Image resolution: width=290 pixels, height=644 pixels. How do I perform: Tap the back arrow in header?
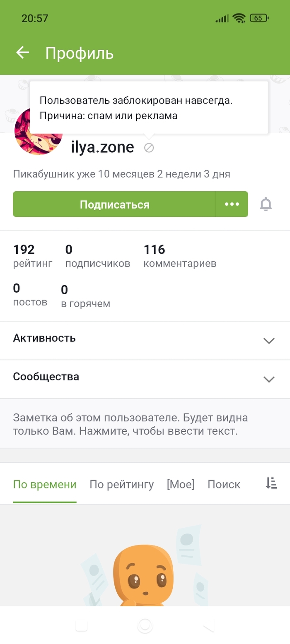coord(23,53)
